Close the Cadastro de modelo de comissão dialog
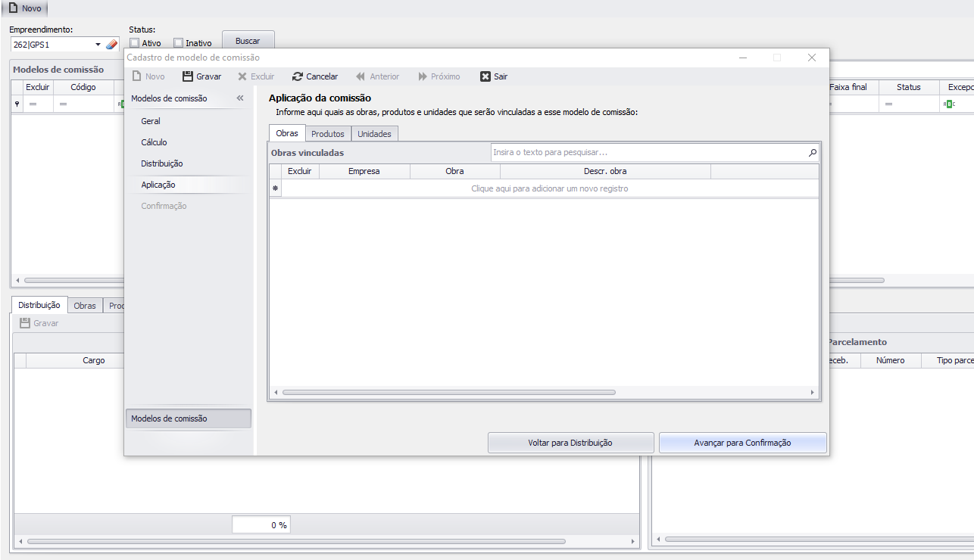Viewport: 974px width, 560px height. [x=812, y=58]
